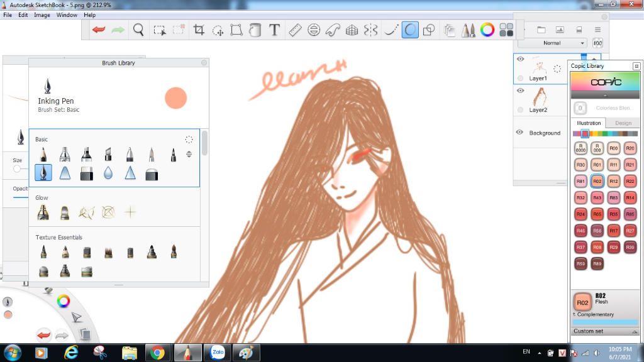Select the Crop tool
Screen dimensions: 644x362
pos(199,30)
